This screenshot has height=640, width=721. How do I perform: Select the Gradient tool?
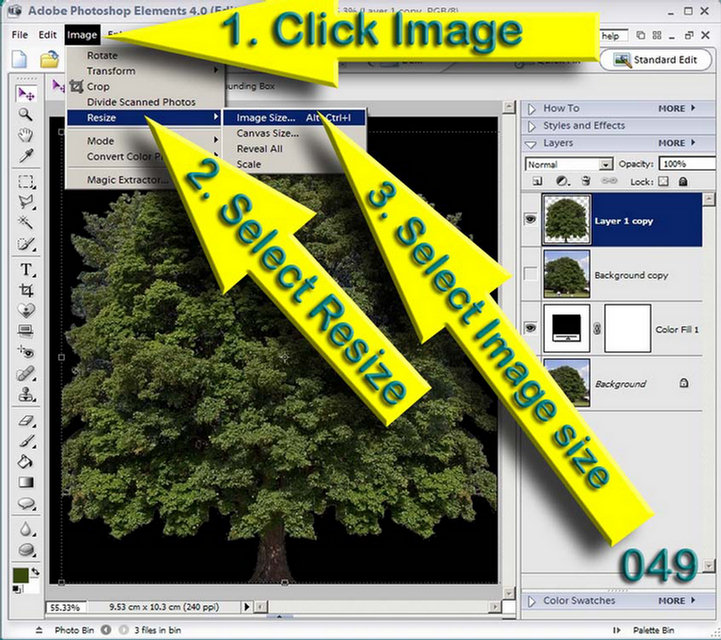26,482
